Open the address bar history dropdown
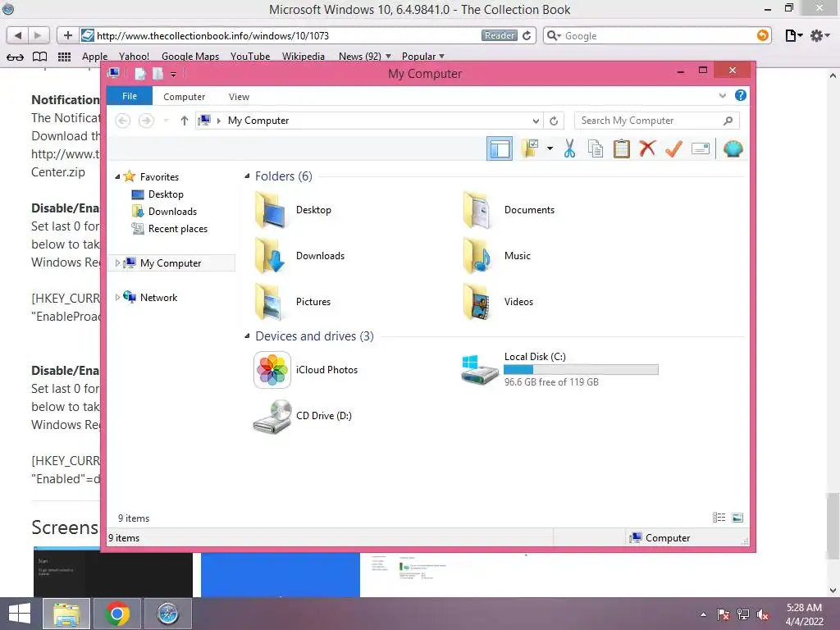 pos(535,121)
